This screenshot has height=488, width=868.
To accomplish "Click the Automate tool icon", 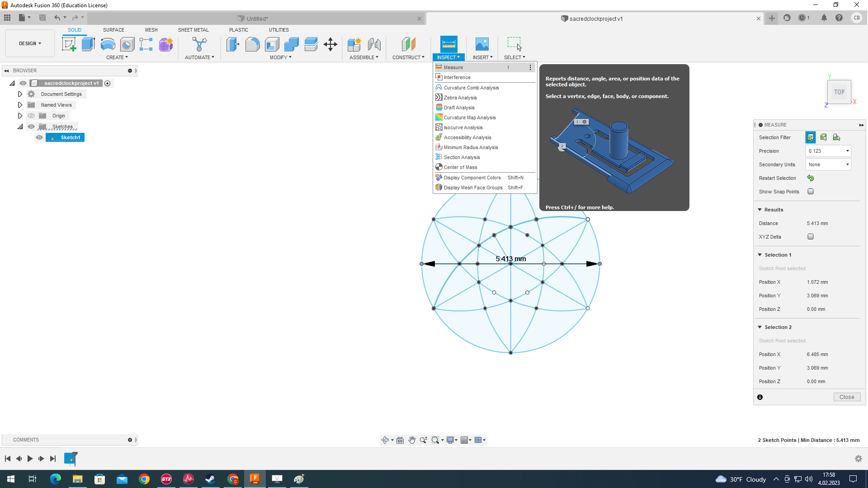I will pos(199,44).
